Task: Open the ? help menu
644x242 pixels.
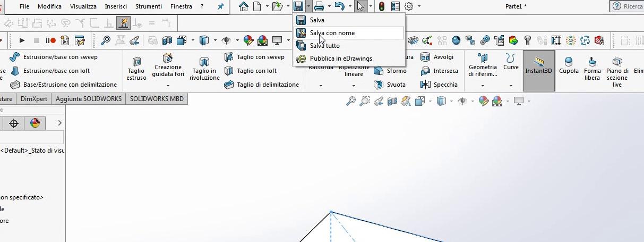Action: [202, 6]
